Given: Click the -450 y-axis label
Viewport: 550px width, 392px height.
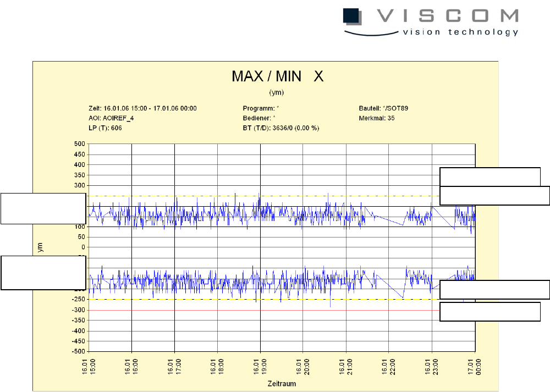Looking at the screenshot, I should [x=79, y=341].
